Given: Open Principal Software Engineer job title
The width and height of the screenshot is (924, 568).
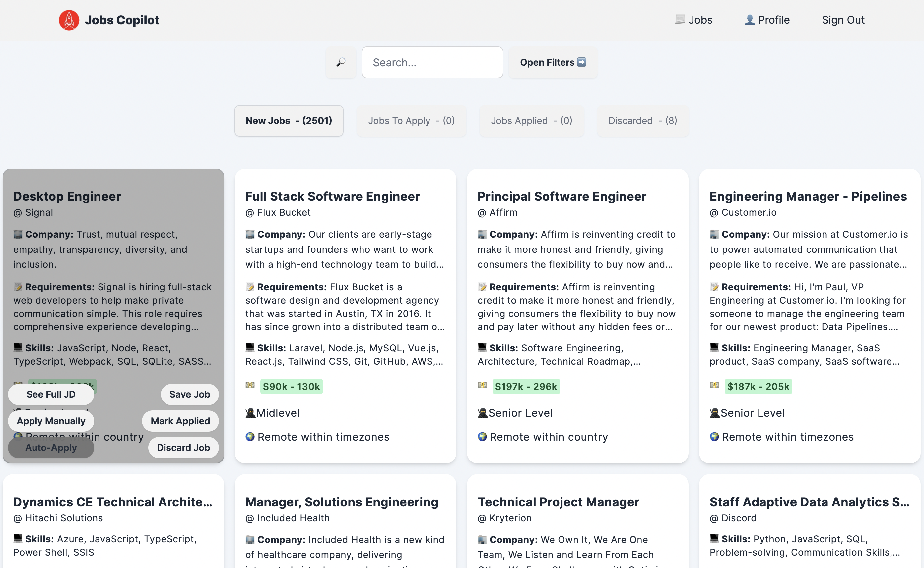Looking at the screenshot, I should click(x=562, y=196).
